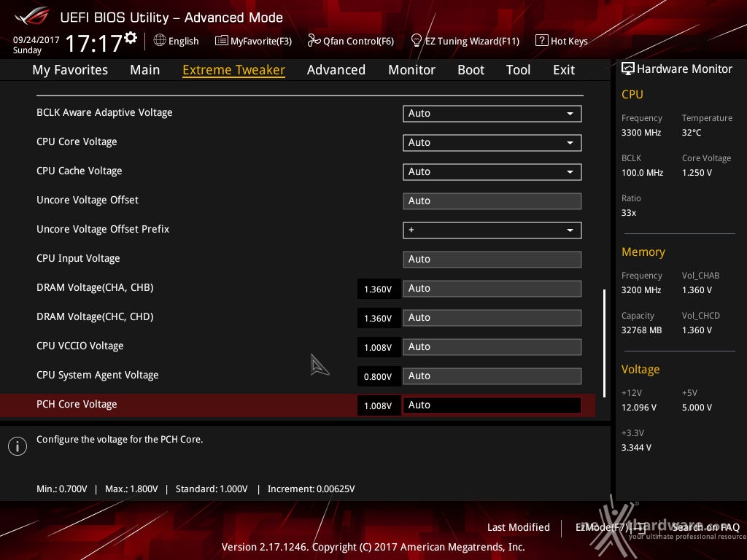The height and width of the screenshot is (560, 747).
Task: Click CPU System Agent Voltage field
Action: pyautogui.click(x=492, y=376)
